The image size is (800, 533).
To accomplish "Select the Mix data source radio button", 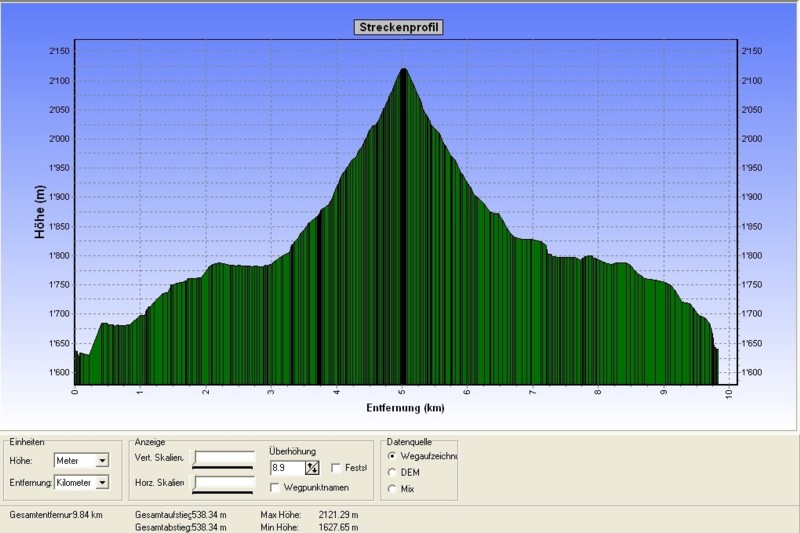I will 391,488.
